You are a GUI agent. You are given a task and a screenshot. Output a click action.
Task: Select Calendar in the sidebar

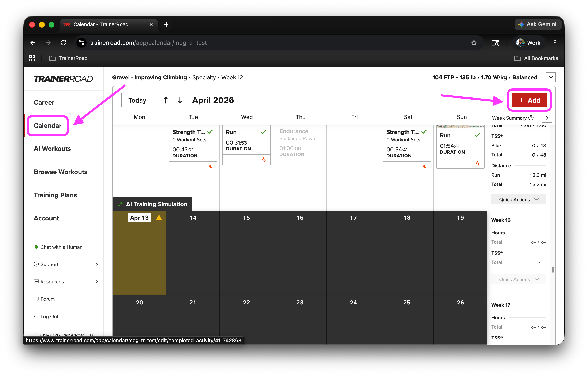point(48,126)
